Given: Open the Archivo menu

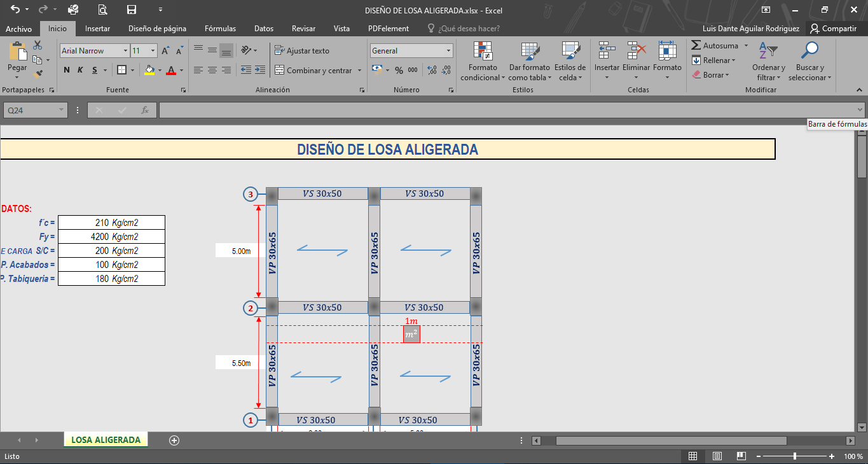Looking at the screenshot, I should pyautogui.click(x=19, y=28).
